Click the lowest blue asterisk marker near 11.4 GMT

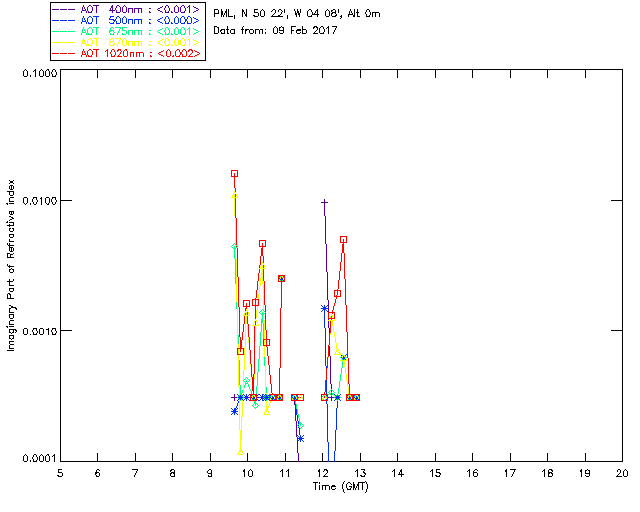tap(300, 439)
